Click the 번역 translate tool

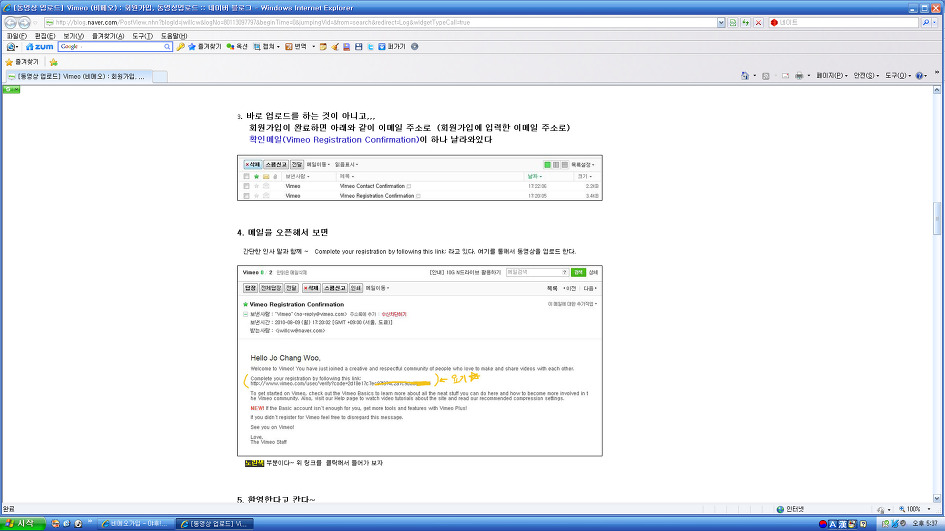296,46
